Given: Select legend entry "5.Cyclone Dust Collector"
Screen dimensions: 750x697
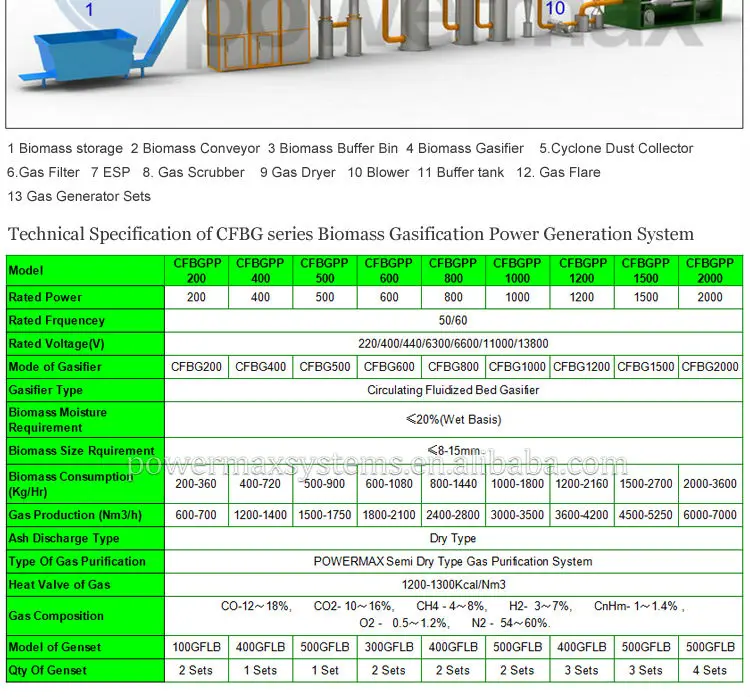Looking at the screenshot, I should [616, 148].
